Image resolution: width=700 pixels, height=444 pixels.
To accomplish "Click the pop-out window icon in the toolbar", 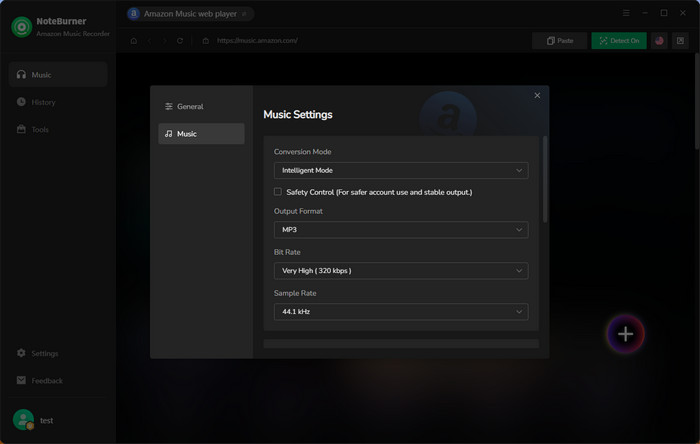I will pyautogui.click(x=680, y=41).
